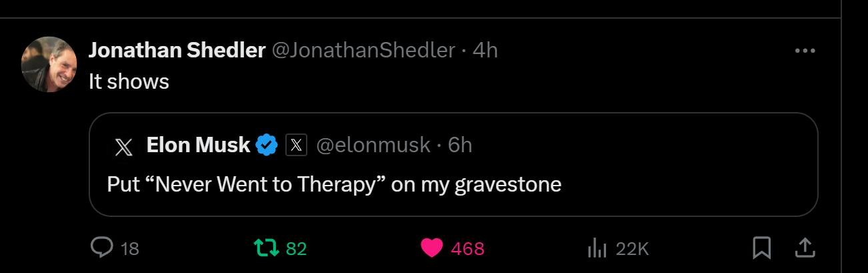Click Elon Musk's blue verified checkmark
Screen dimensions: 868x273
point(267,145)
